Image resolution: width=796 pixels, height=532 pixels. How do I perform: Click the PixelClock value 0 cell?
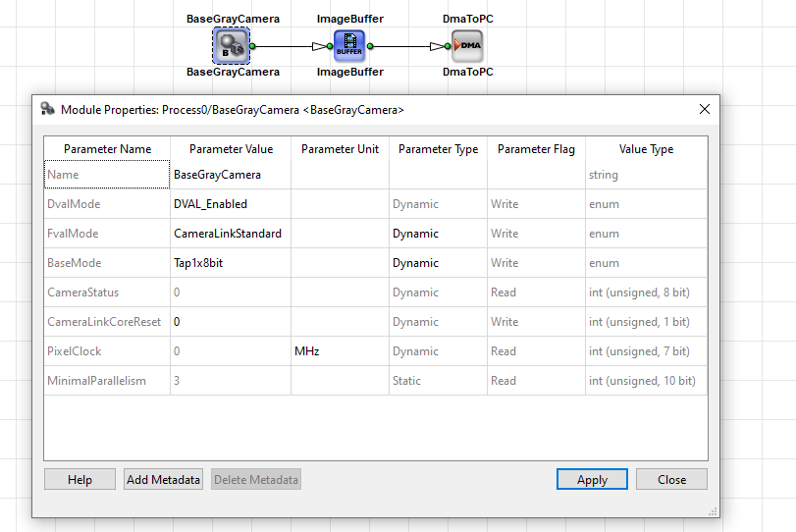(231, 351)
